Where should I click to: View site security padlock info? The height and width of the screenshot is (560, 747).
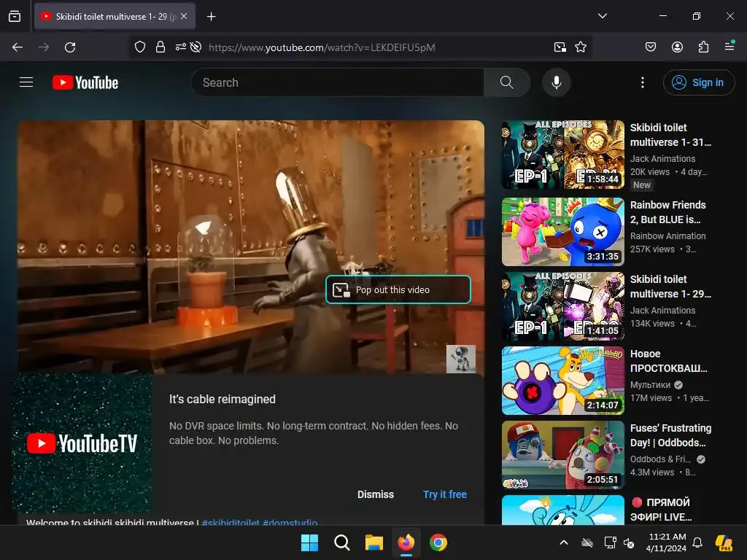click(160, 47)
